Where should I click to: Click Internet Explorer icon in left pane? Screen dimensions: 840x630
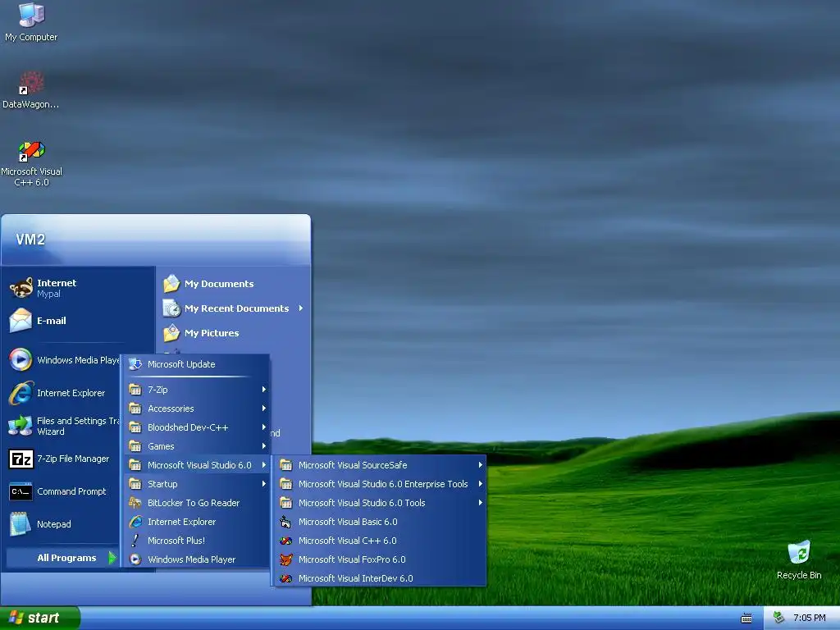coord(21,393)
